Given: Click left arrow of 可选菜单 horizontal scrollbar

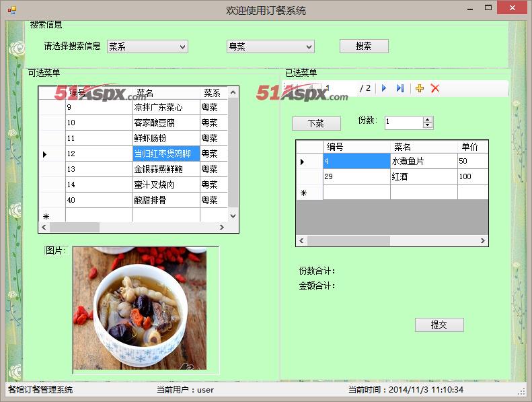Looking at the screenshot, I should [44, 227].
